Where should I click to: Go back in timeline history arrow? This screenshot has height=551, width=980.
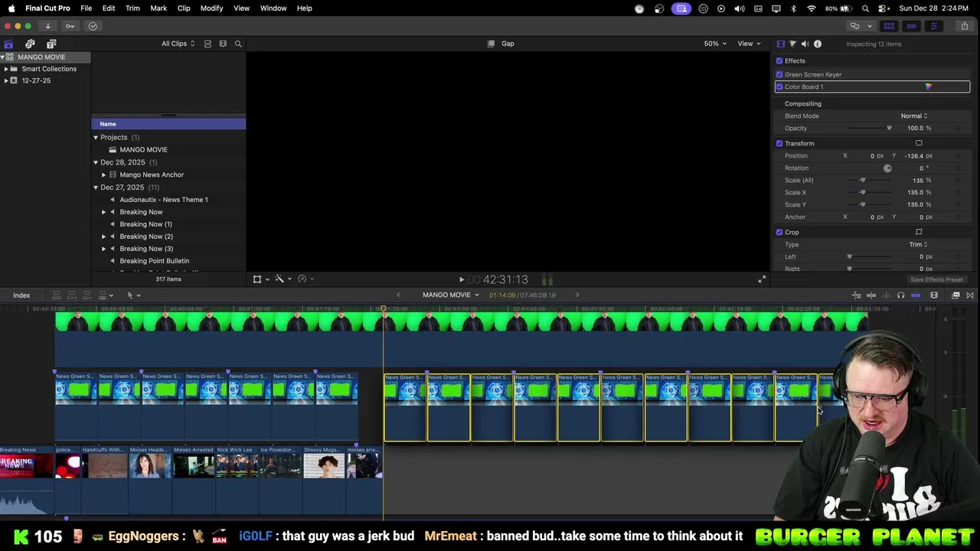tap(398, 295)
